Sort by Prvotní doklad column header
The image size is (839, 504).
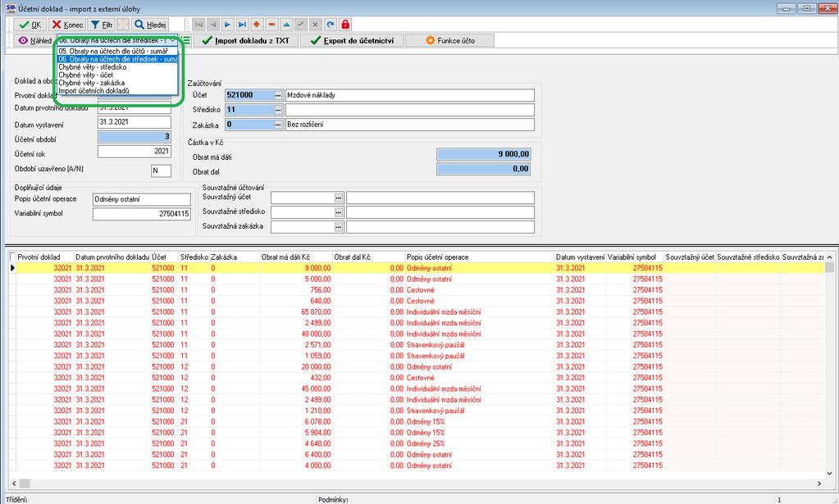point(45,257)
